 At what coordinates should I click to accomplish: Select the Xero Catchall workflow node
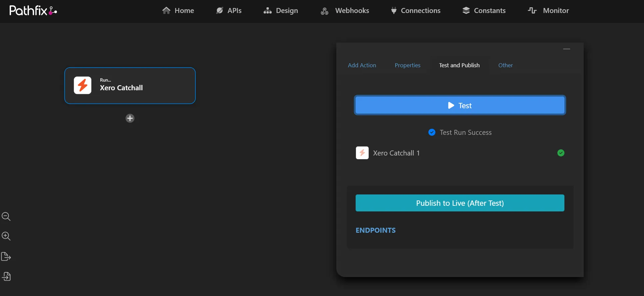click(x=130, y=86)
